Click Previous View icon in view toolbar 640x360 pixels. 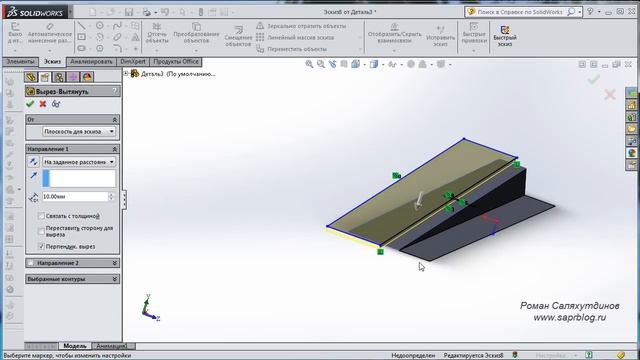[333, 64]
